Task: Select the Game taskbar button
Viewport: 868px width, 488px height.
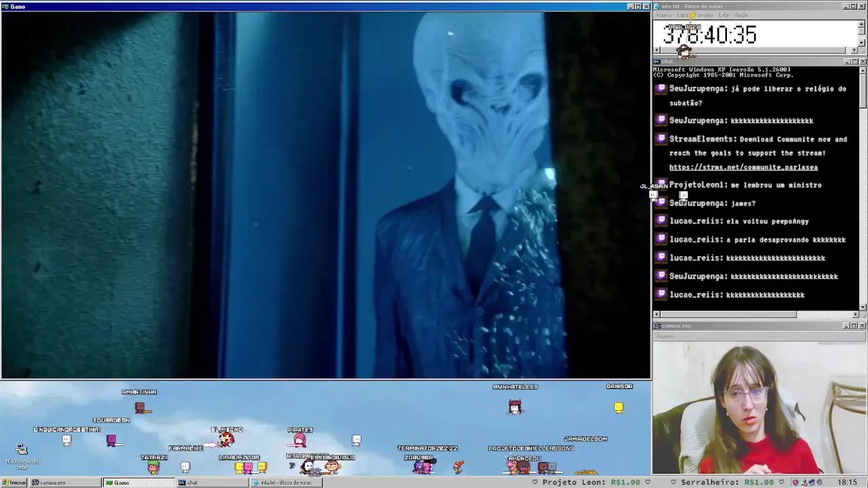Action: [x=139, y=483]
